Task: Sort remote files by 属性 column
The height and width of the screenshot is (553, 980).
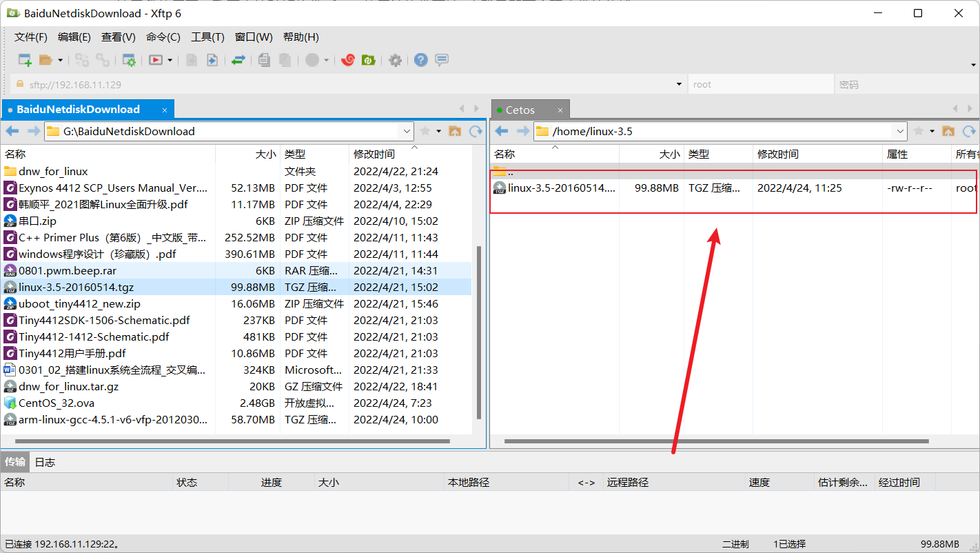Action: (x=917, y=154)
